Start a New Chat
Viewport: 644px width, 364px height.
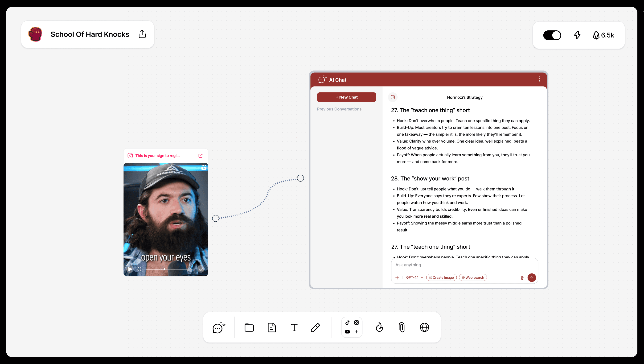(346, 97)
